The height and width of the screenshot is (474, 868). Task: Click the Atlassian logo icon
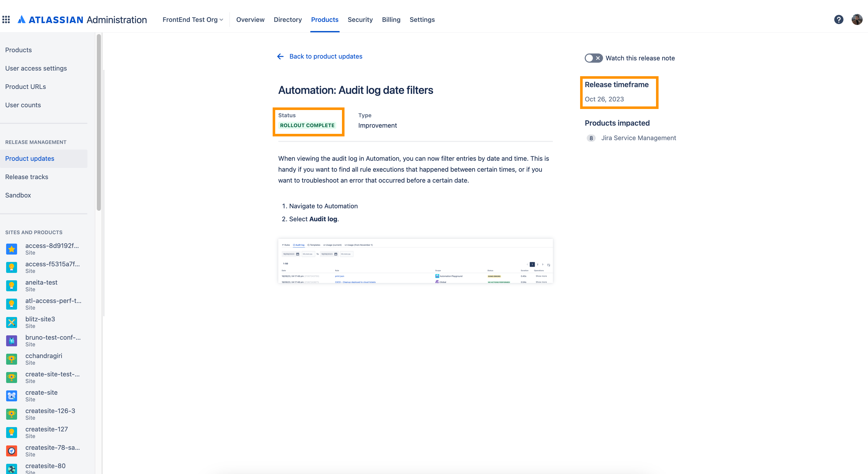pyautogui.click(x=22, y=20)
